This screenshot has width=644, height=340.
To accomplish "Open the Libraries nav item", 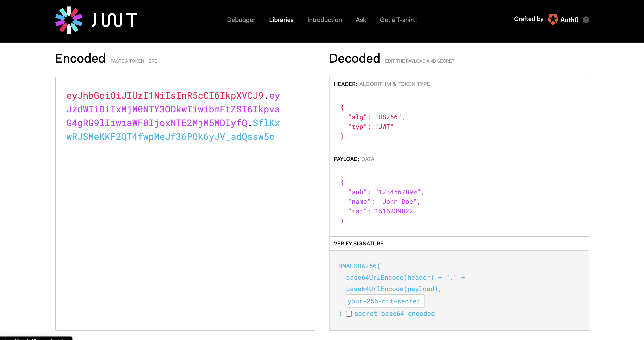I will point(281,20).
